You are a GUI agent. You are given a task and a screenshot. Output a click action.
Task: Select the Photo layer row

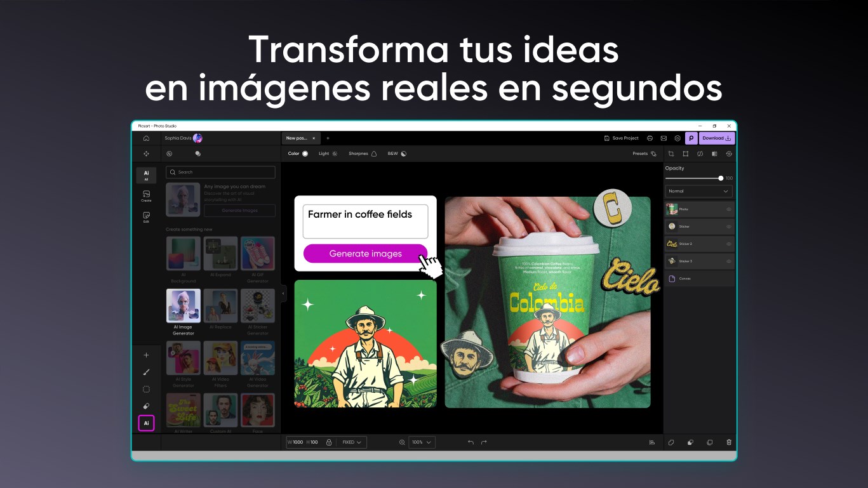(699, 209)
